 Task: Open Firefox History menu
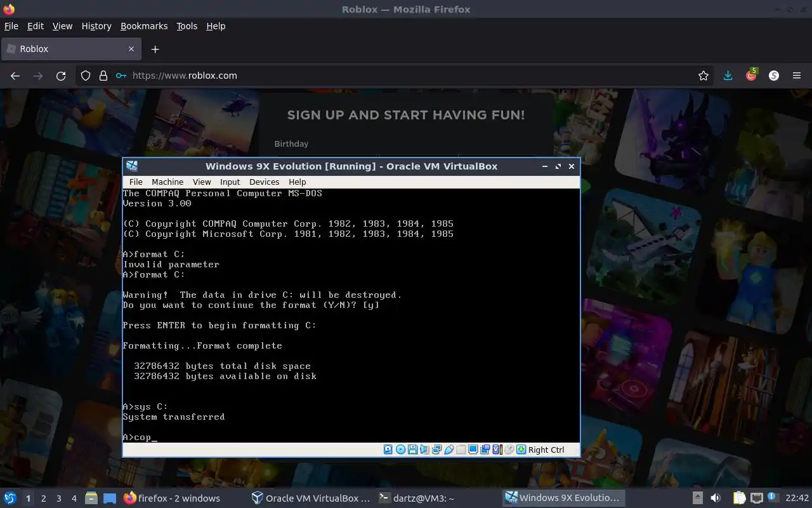click(x=96, y=26)
